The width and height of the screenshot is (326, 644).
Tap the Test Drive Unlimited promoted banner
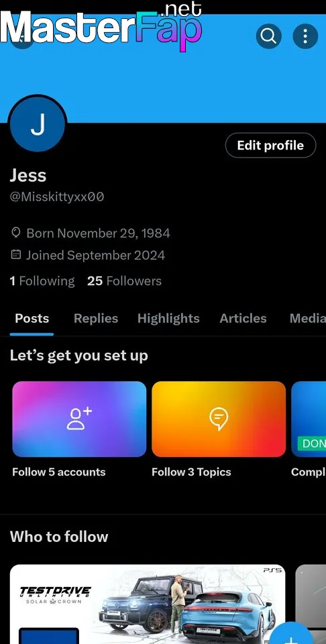(x=148, y=604)
